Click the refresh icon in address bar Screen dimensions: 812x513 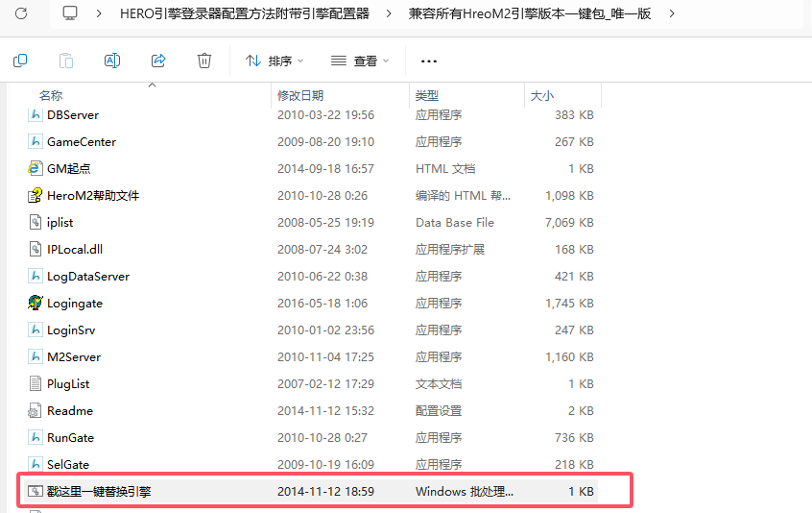point(21,13)
